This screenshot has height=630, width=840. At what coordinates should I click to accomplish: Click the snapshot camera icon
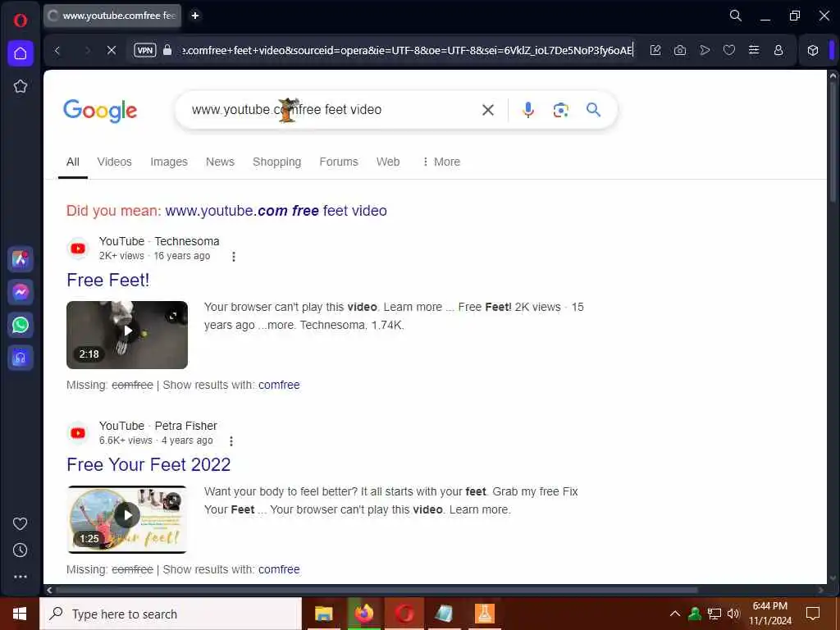point(680,50)
